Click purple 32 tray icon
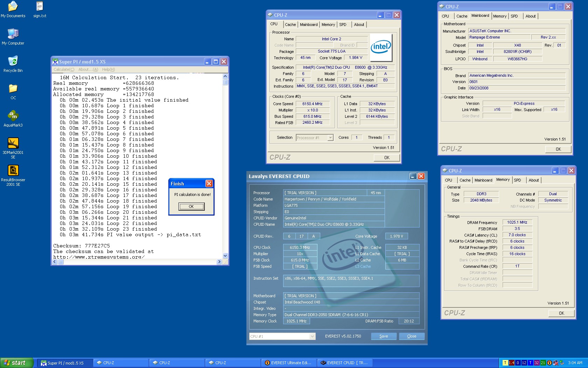588x368 pixels. click(x=537, y=363)
